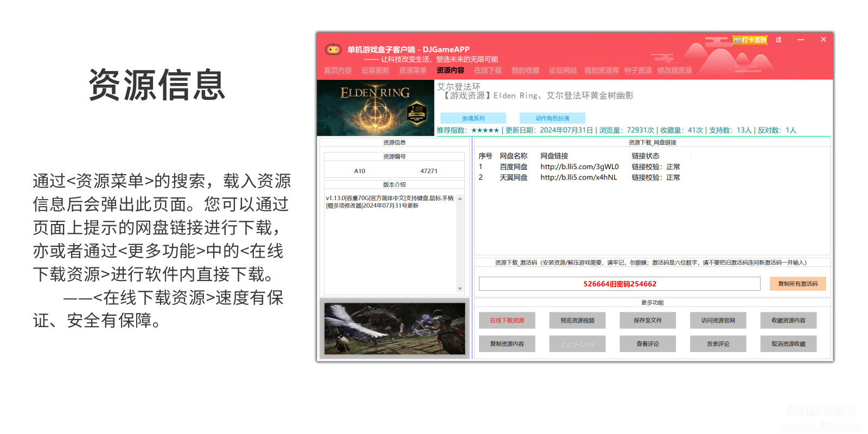The image size is (868, 434).
Task: Click the resource code A10
Action: [360, 171]
